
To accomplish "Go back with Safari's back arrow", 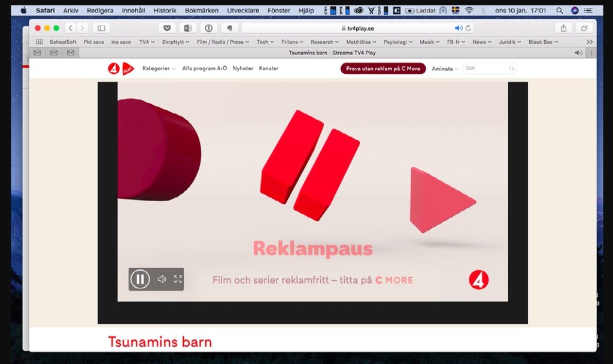I will tap(71, 28).
